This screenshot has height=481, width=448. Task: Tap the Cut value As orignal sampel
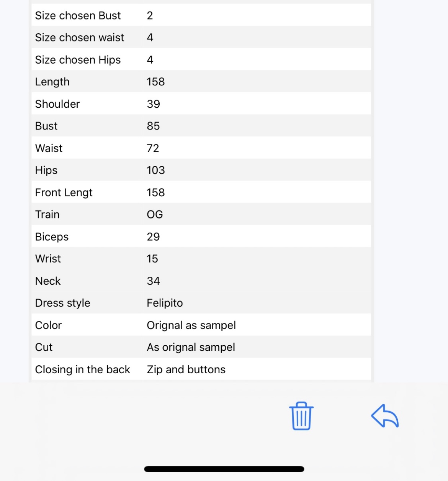pos(191,347)
